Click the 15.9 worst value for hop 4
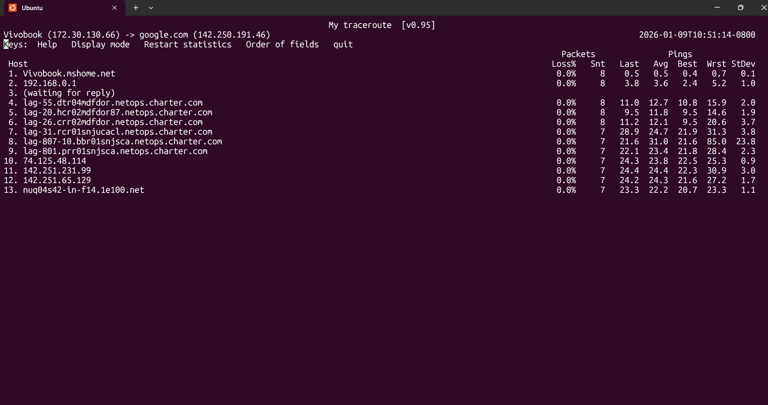The height and width of the screenshot is (405, 768). click(716, 103)
